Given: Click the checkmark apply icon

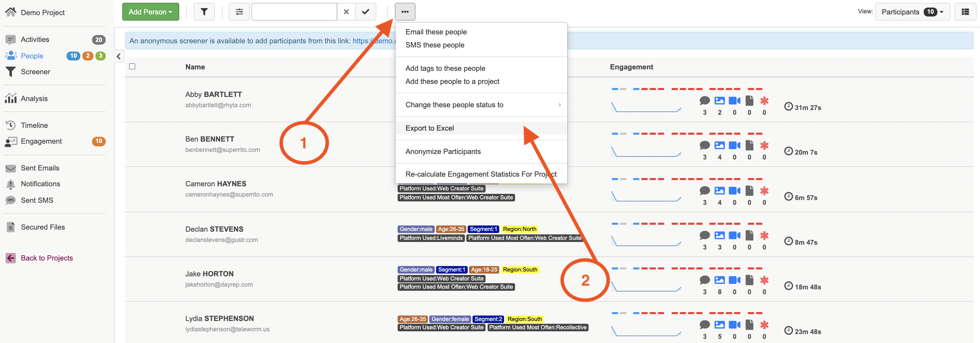Looking at the screenshot, I should click(365, 12).
